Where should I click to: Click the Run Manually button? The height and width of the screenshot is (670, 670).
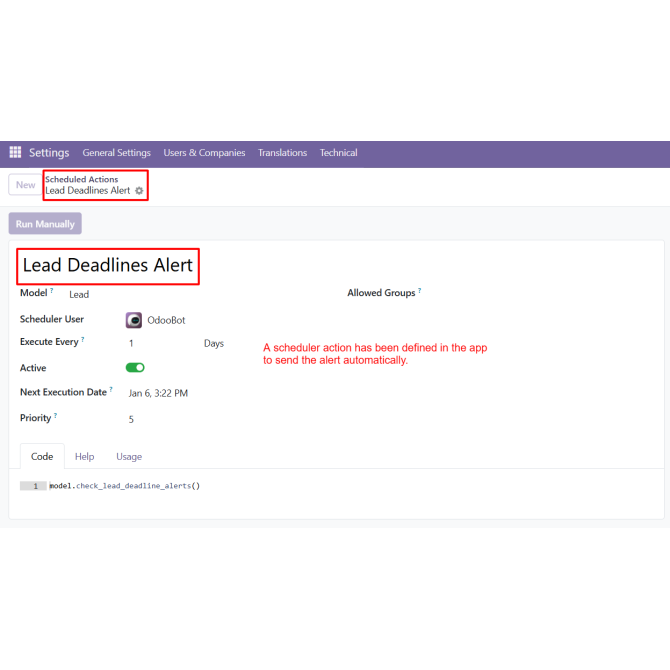coord(45,223)
